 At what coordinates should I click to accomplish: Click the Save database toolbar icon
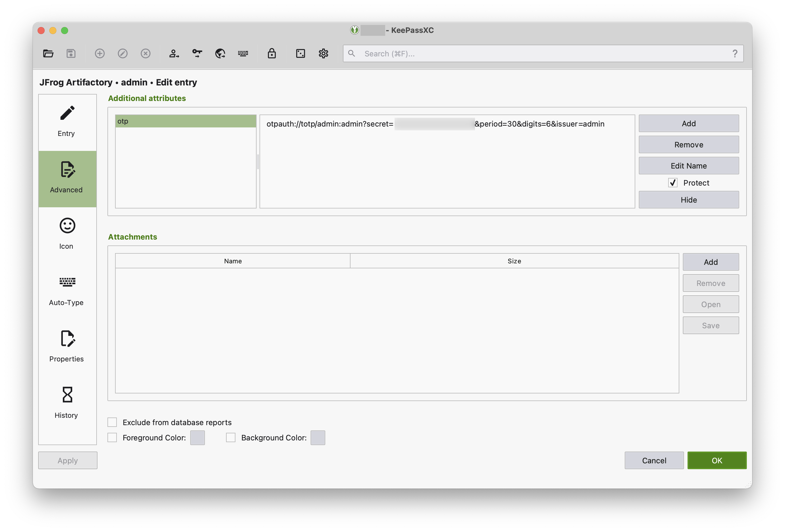click(x=71, y=53)
